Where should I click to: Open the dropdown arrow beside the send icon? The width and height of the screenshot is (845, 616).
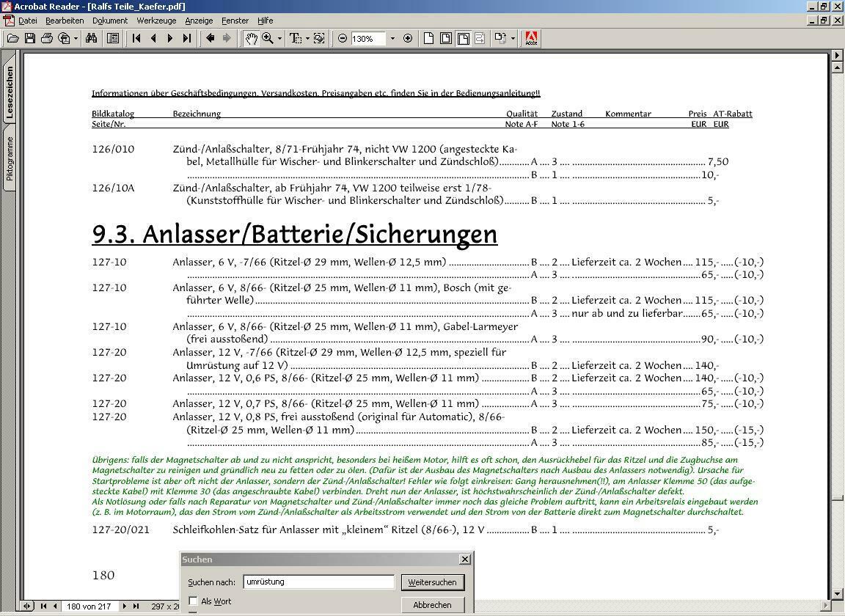click(x=76, y=38)
